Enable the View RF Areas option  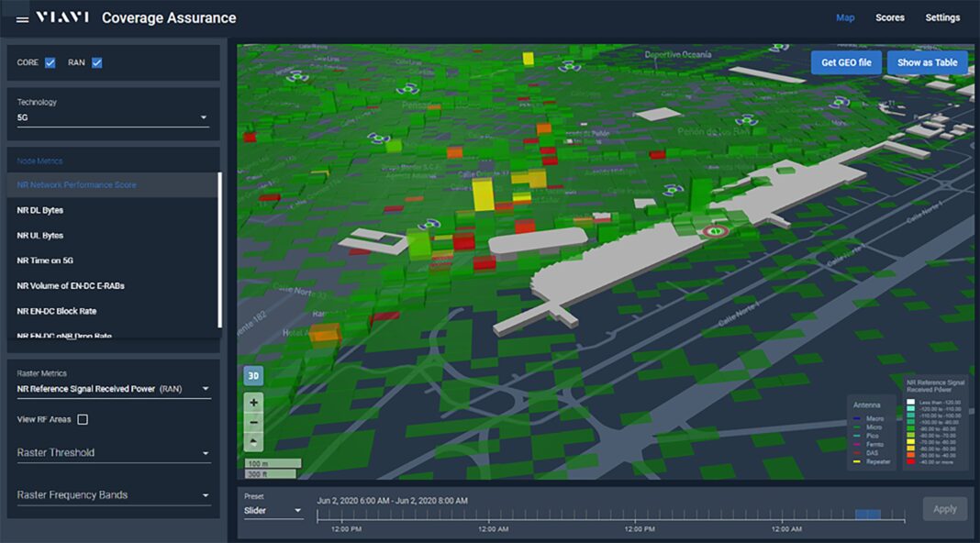coord(81,419)
